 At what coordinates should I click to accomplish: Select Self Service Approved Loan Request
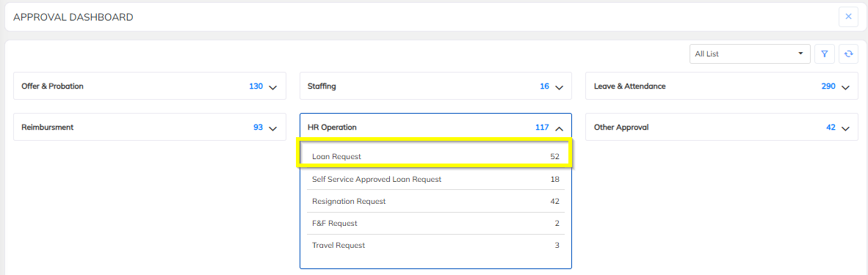tap(435, 179)
